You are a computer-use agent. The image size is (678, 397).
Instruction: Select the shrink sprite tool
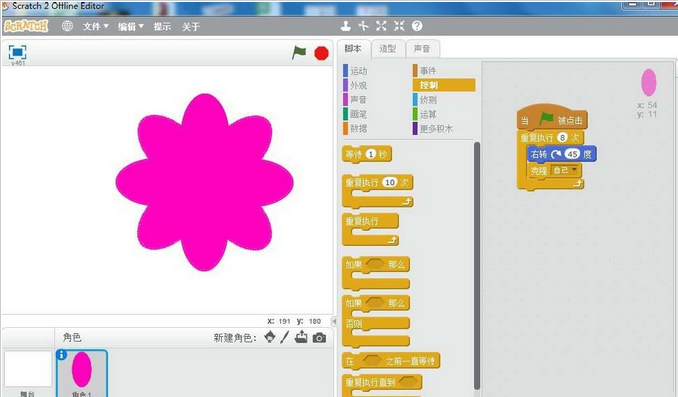point(399,26)
